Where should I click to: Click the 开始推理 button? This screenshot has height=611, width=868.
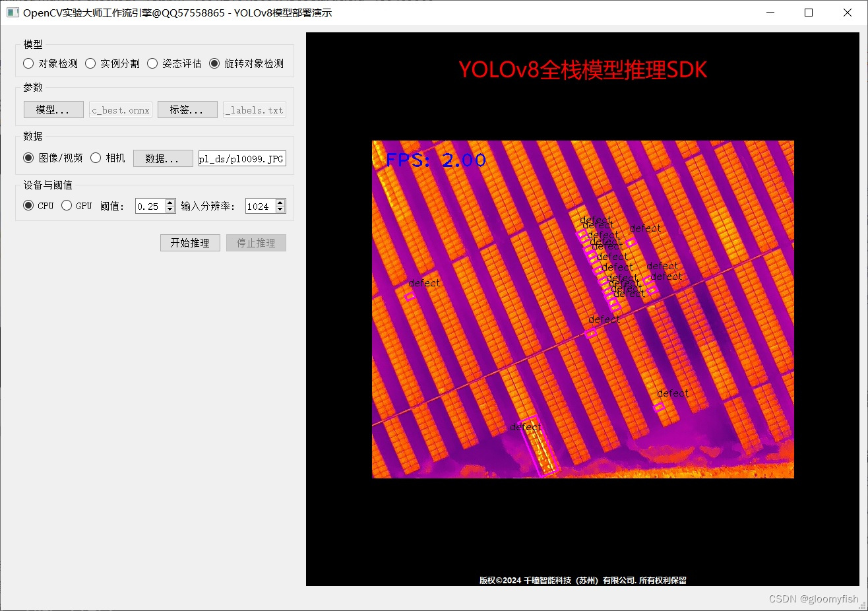[x=190, y=242]
